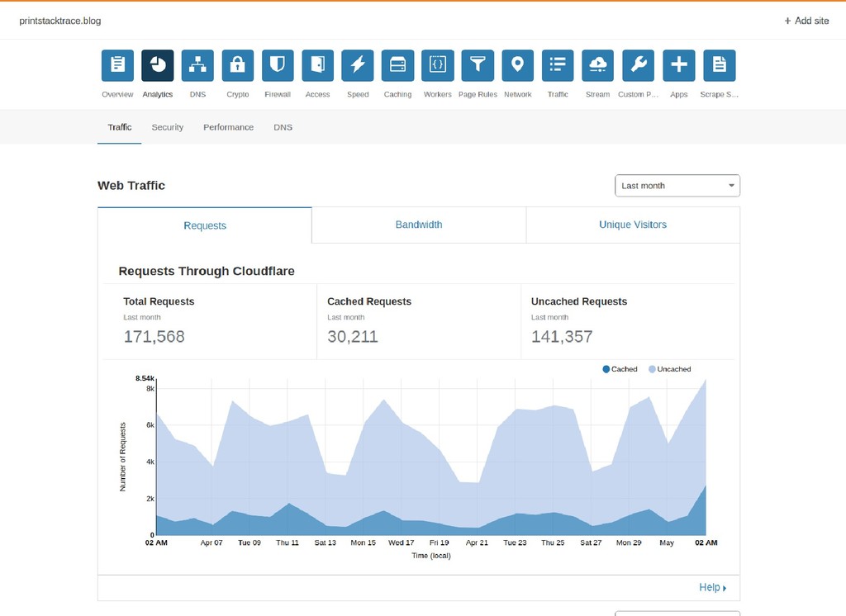The image size is (846, 616).
Task: Open the Page Rules funnel icon
Action: coord(478,65)
